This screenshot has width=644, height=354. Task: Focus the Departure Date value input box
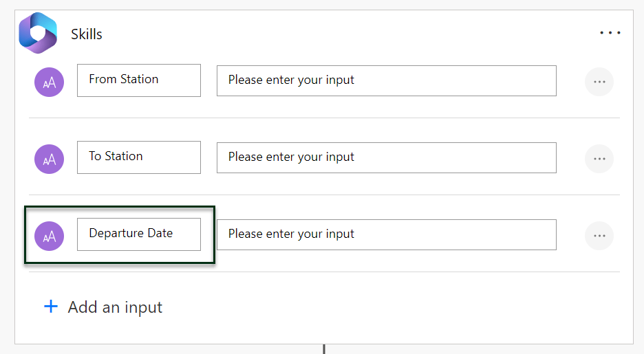pyautogui.click(x=386, y=234)
